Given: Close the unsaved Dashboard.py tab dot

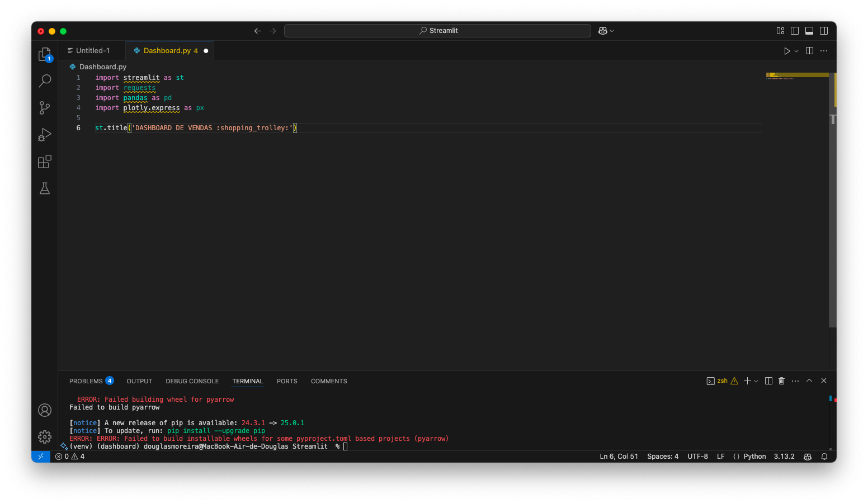Looking at the screenshot, I should [206, 51].
